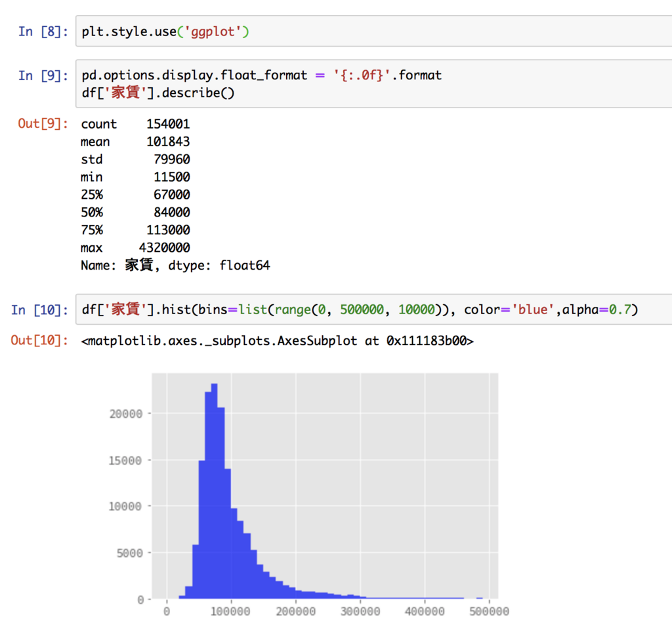Click the df['家賃'].describe() code line

pos(158,93)
